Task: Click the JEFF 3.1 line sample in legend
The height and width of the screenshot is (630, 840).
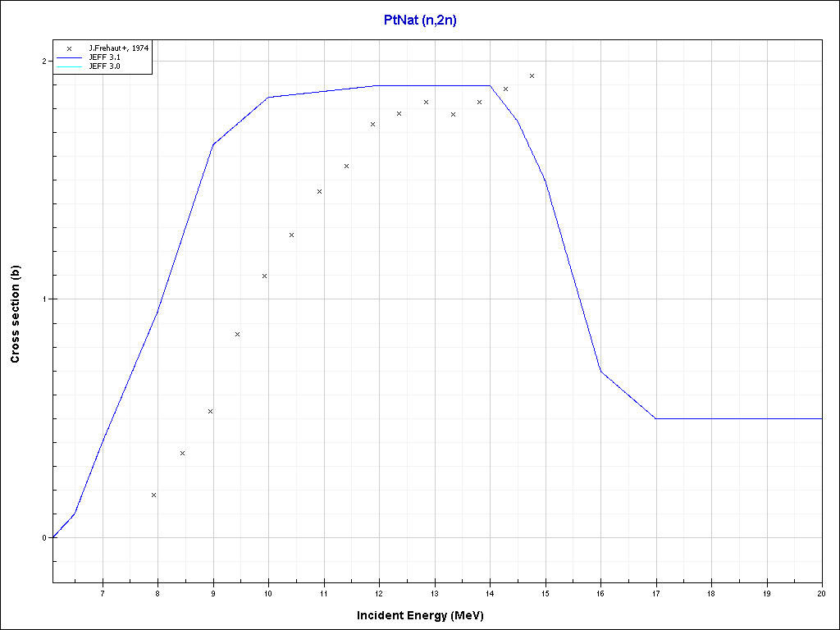Action: [70, 58]
